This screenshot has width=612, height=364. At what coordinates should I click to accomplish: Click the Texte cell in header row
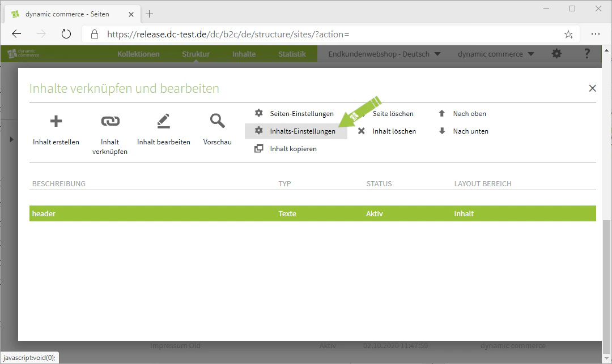pos(287,213)
